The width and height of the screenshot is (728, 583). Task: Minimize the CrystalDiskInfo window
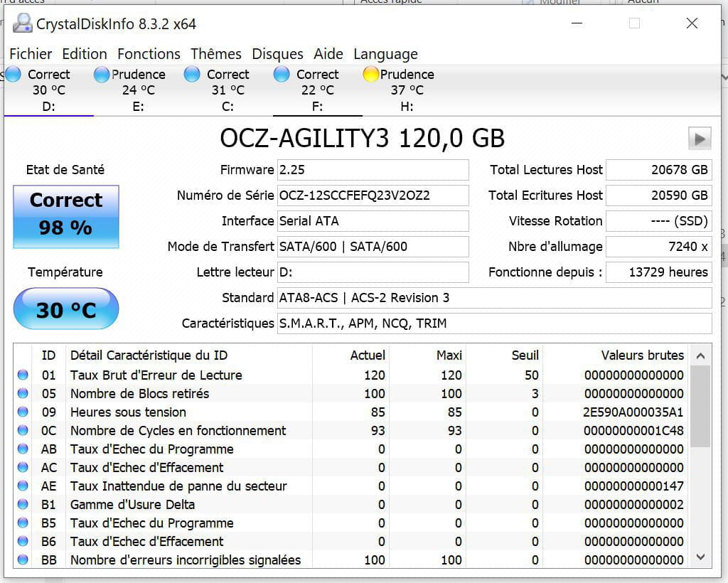pos(577,23)
